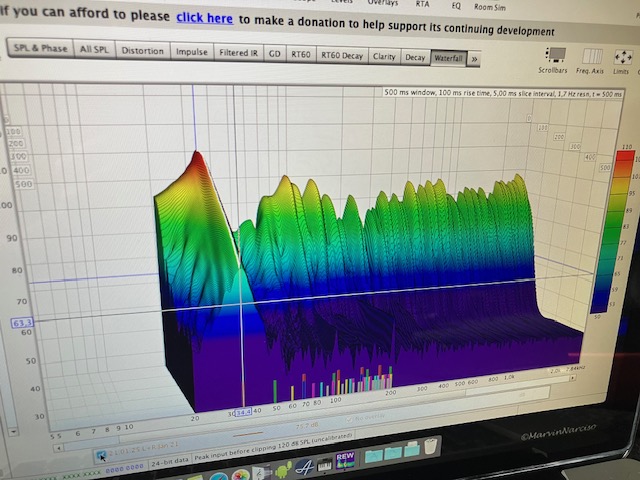Click the Scrollbars icon
Screen dimensions: 640x480
558,56
